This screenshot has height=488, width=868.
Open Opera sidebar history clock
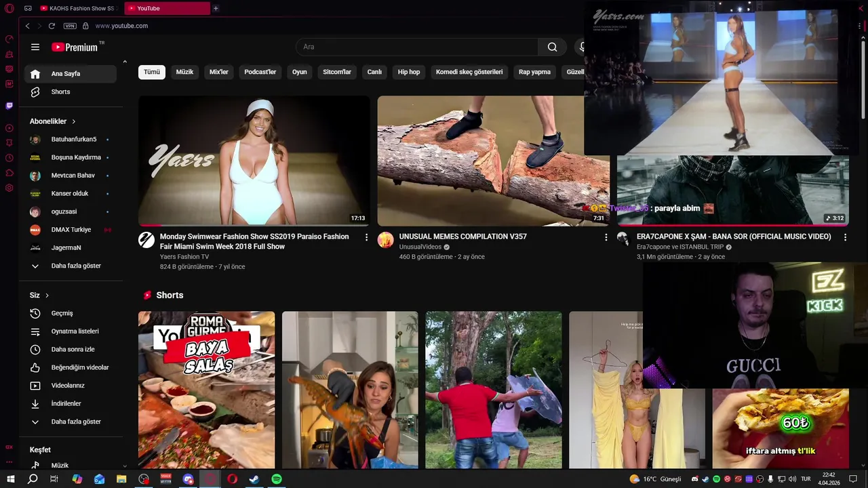pos(9,158)
